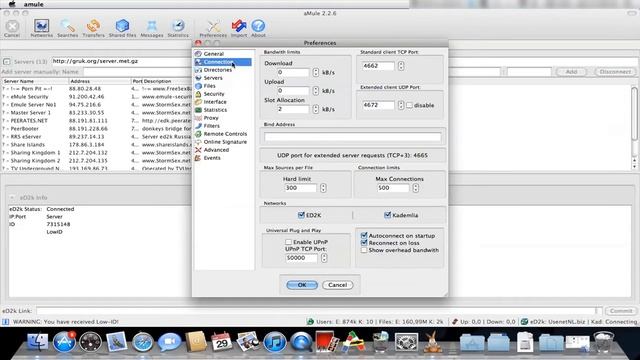Click the About toolbar icon
The width and height of the screenshot is (640, 360).
point(258,28)
